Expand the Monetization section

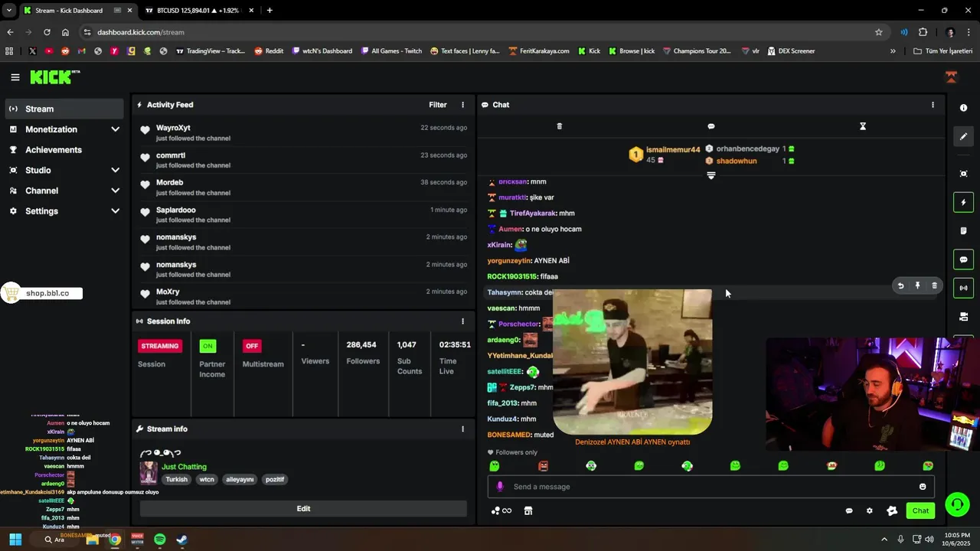pos(64,129)
